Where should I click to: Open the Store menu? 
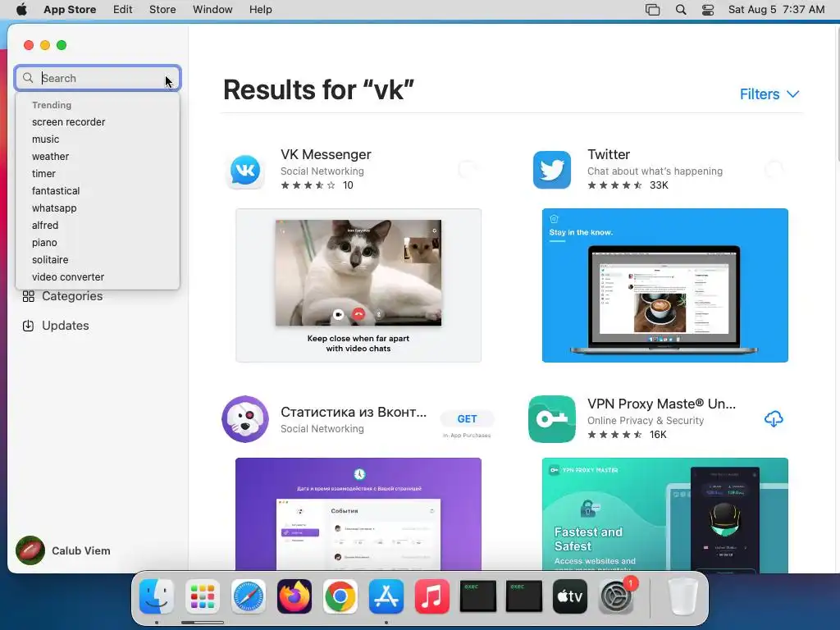coord(162,10)
